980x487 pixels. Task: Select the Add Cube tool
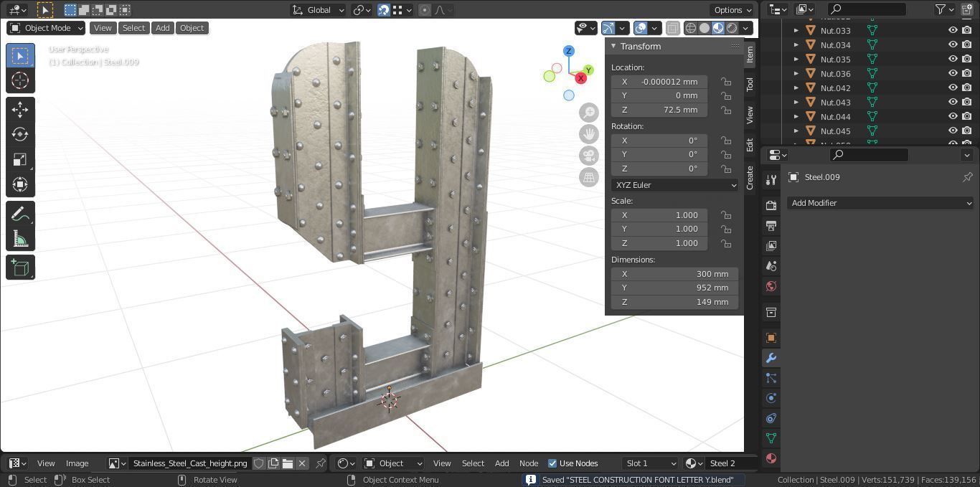(20, 268)
